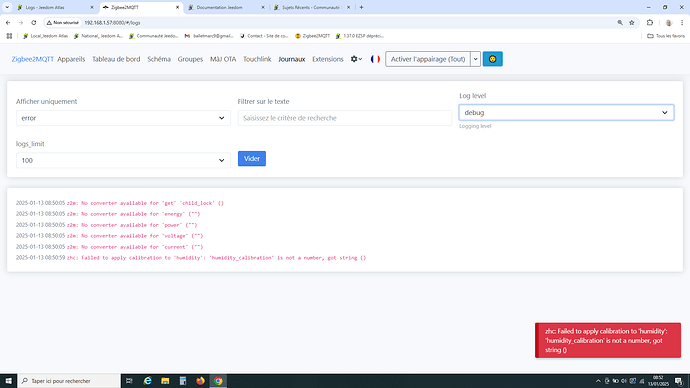Screen dimensions: 690x388
Task: Open File Explorer from the taskbar
Action: (165, 381)
